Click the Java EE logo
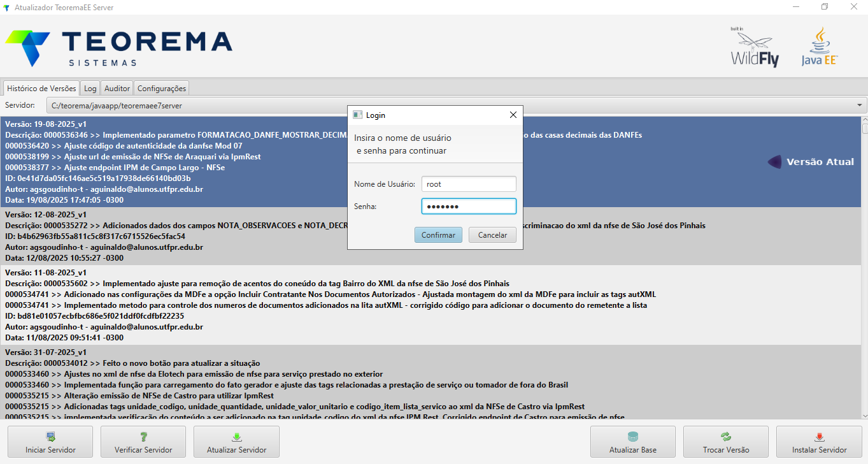This screenshot has height=464, width=868. click(x=820, y=47)
